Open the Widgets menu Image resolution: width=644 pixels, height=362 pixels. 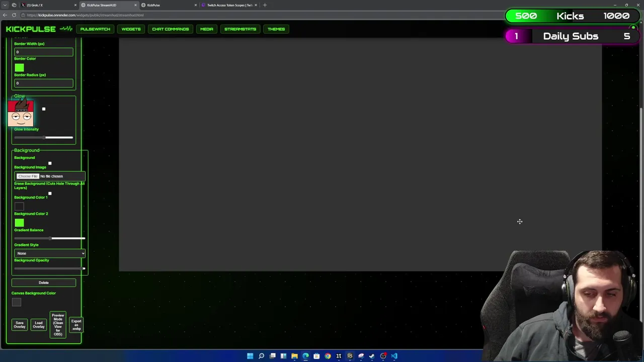click(131, 29)
